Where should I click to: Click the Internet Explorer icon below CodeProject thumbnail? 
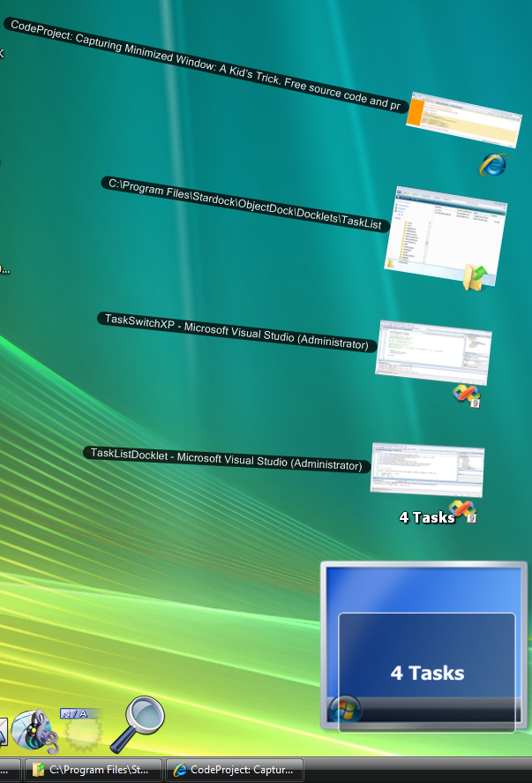(x=494, y=164)
